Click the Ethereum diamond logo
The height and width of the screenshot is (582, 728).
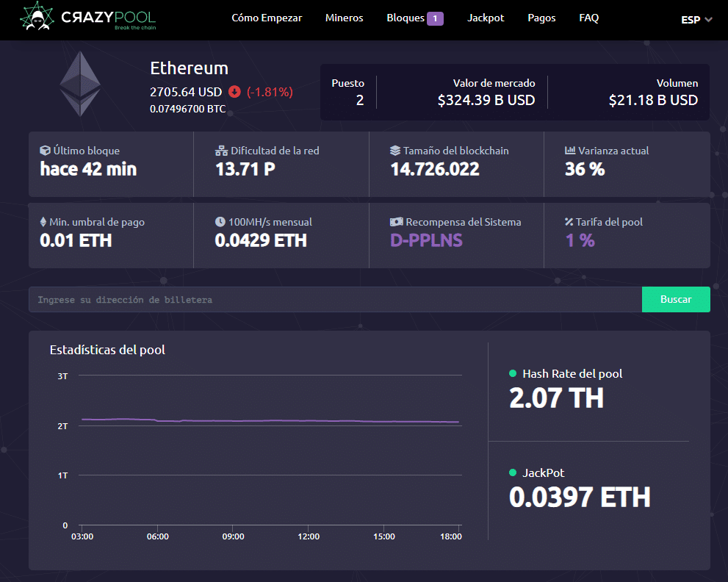[x=80, y=84]
